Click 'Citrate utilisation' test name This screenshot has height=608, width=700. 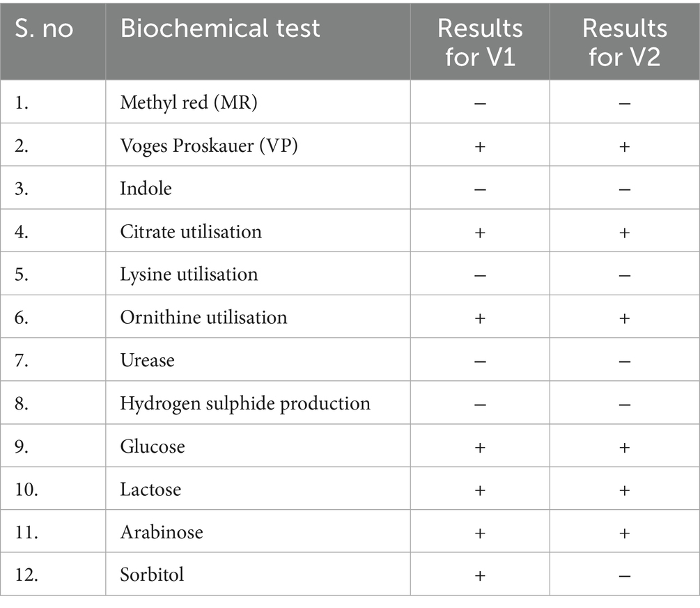(x=191, y=231)
